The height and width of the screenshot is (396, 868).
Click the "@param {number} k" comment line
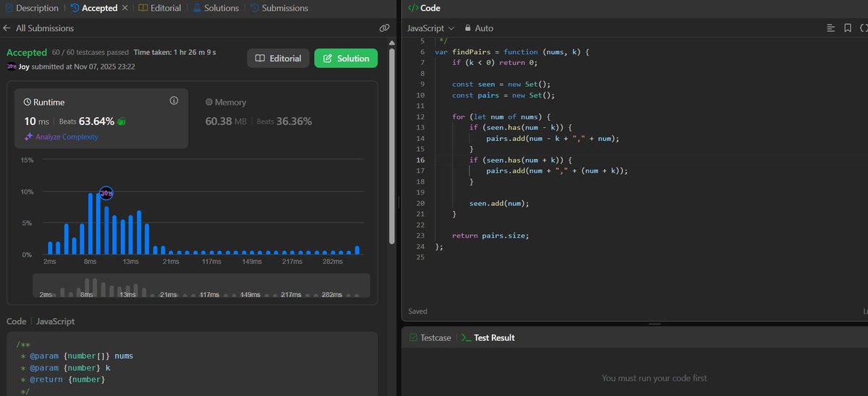pos(66,368)
